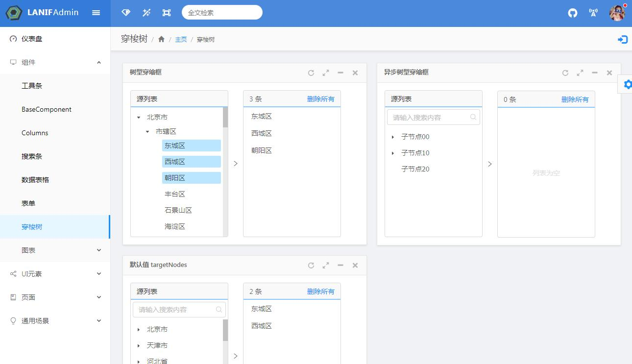Screen dimensions: 632x364
Task: Collapse sidebar with the hamburger icon
Action: pos(96,13)
